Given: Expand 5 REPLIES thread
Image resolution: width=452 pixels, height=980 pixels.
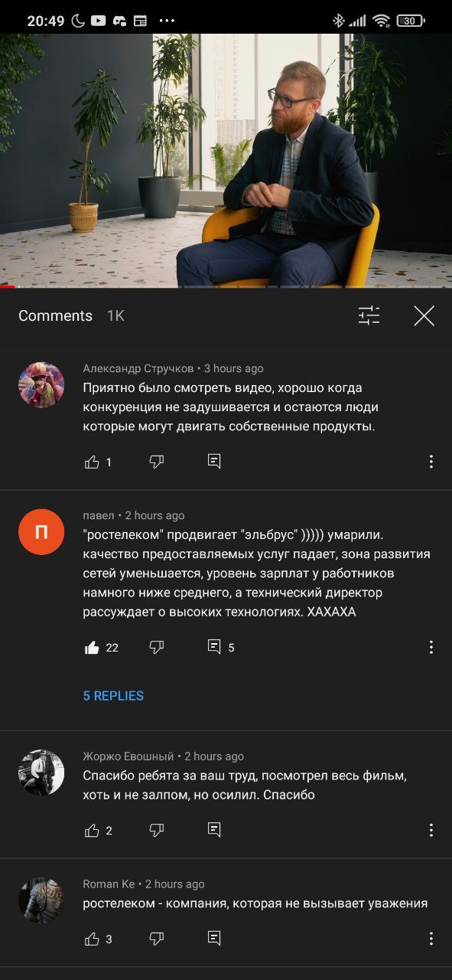Looking at the screenshot, I should [x=113, y=696].
